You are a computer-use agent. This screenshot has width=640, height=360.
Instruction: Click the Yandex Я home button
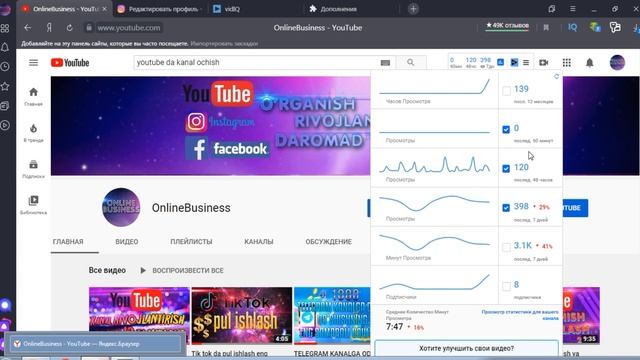49,28
